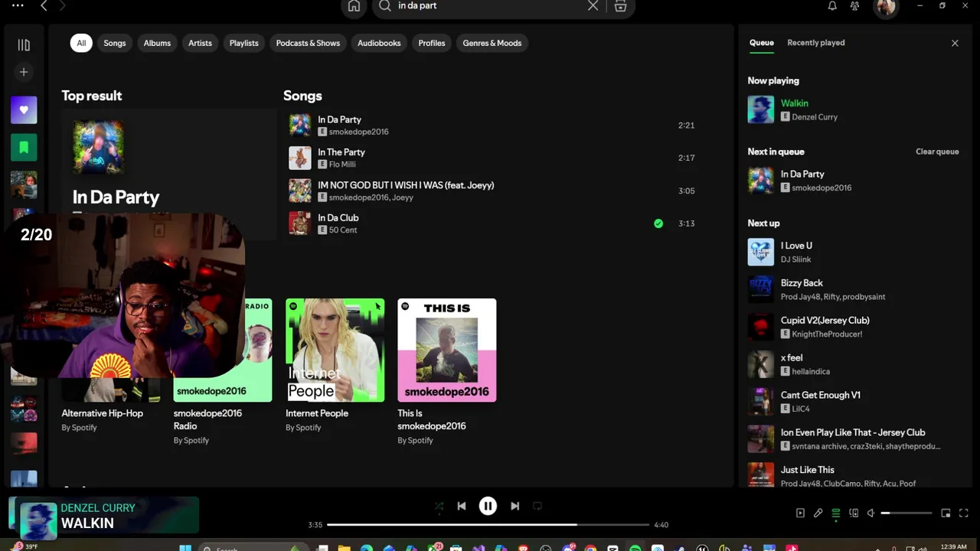Seek on the song progress bar

[488, 525]
